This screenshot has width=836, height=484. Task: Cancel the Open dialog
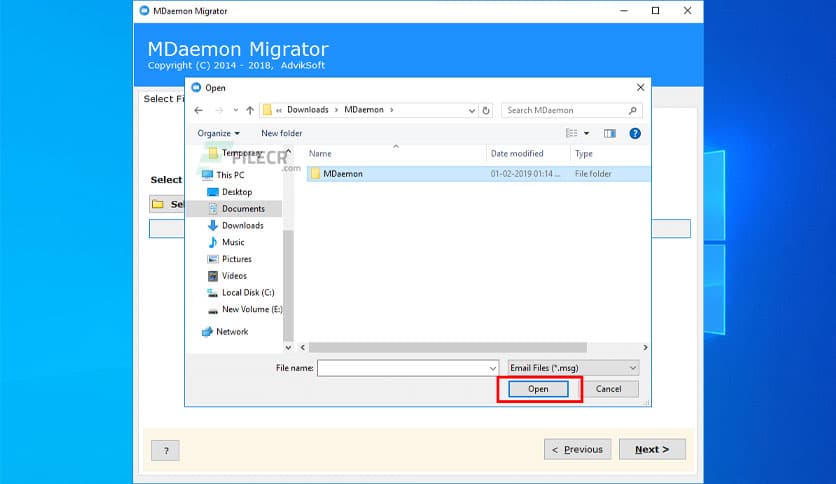pyautogui.click(x=608, y=389)
